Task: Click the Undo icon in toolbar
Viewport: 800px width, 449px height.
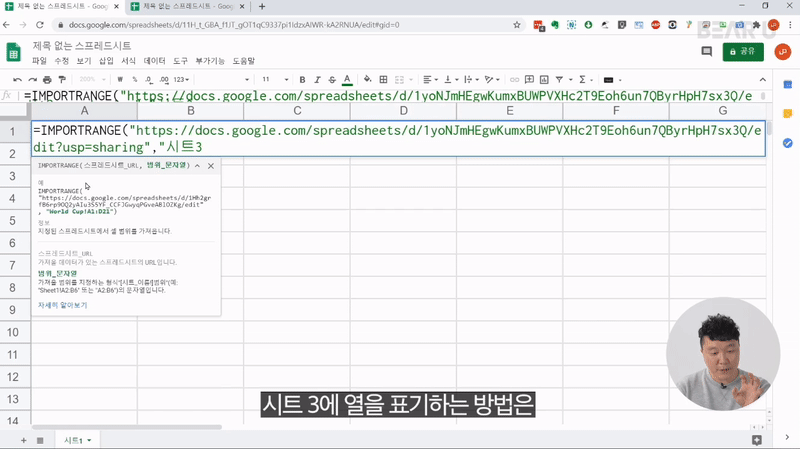Action: (17, 80)
